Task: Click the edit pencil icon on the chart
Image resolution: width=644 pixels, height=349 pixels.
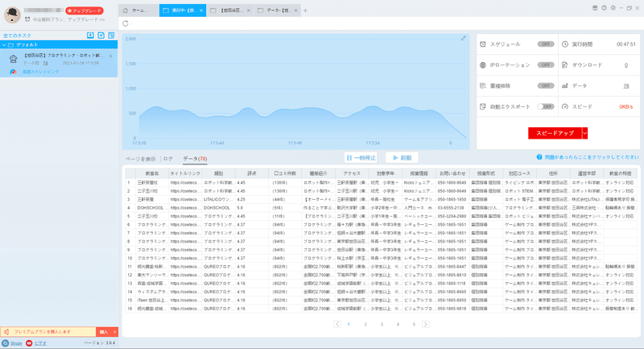Action: pos(464,38)
